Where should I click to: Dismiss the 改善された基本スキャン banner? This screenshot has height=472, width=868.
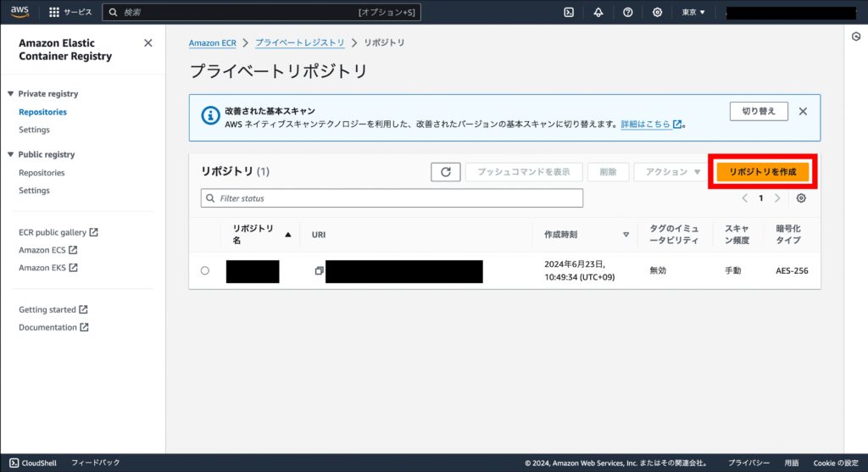point(803,111)
